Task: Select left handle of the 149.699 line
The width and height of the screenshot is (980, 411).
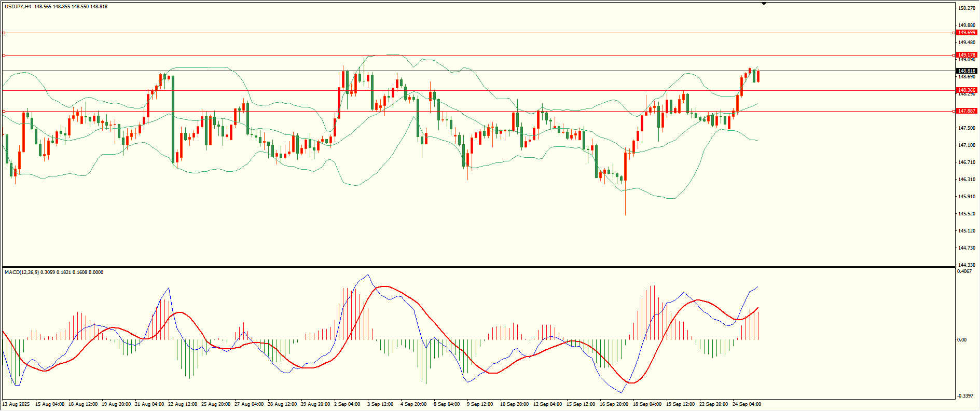Action: coord(4,33)
